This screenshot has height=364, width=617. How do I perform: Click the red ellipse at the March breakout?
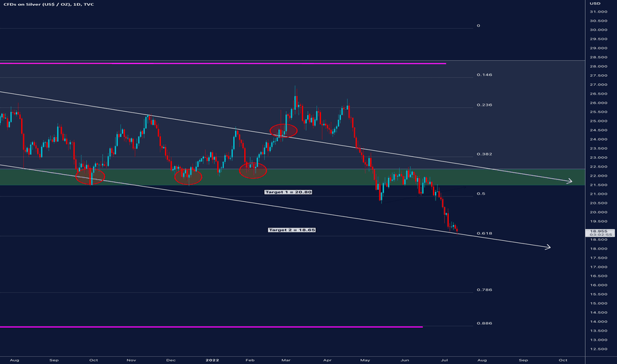(283, 130)
